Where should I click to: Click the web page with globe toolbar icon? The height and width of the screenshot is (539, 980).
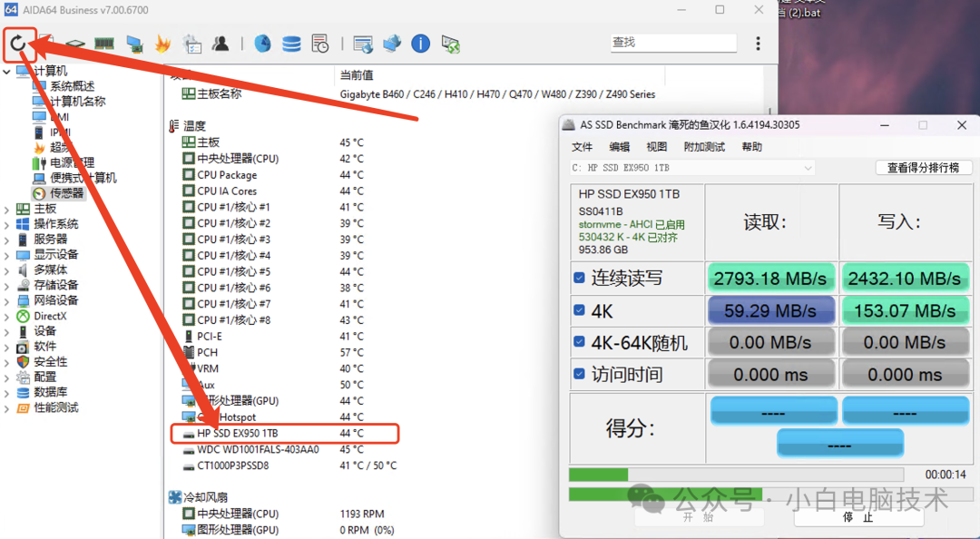[363, 44]
